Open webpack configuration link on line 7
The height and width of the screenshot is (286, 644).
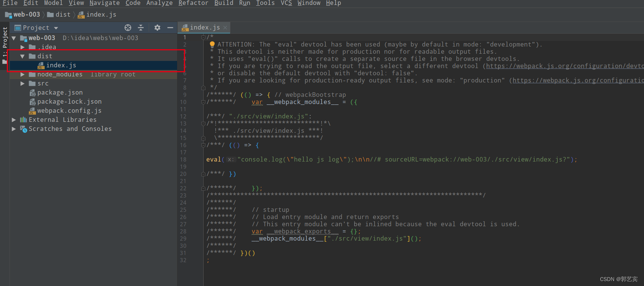pos(578,80)
